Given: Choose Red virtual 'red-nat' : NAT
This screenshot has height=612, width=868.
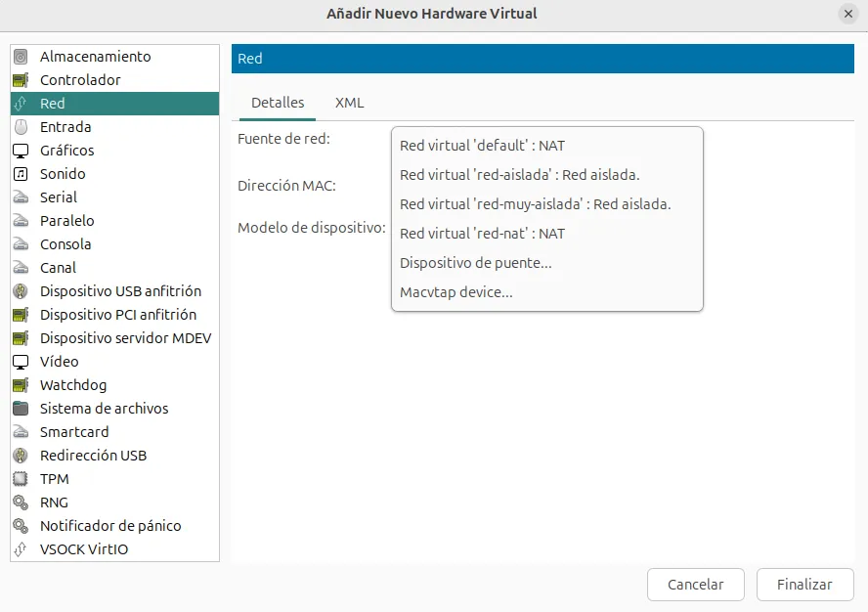Looking at the screenshot, I should (x=482, y=234).
